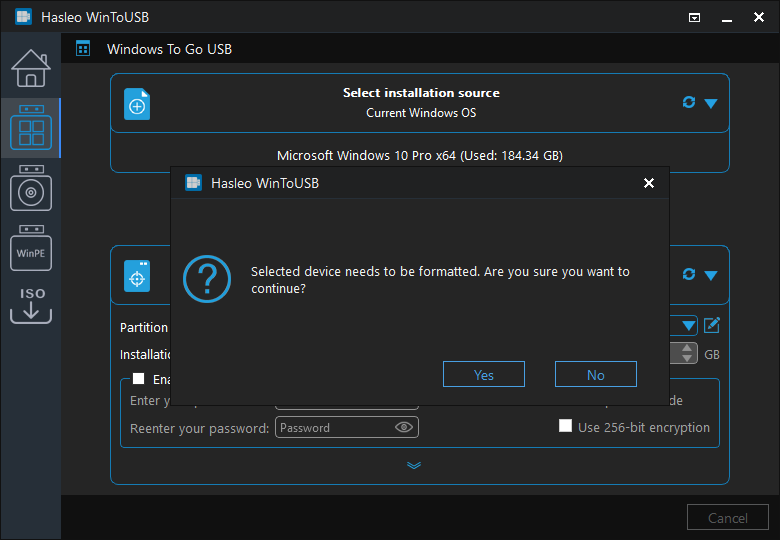This screenshot has width=780, height=540.
Task: Enable Use 256-bit encryption checkbox
Action: click(x=565, y=426)
